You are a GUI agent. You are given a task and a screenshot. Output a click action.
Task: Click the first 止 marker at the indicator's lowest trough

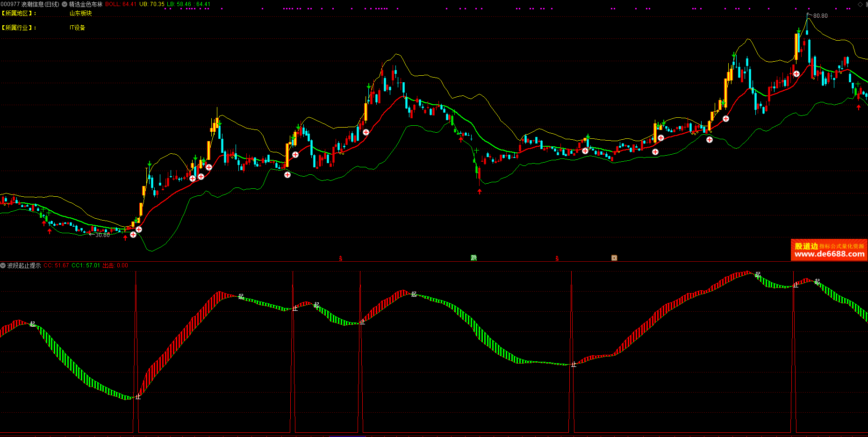(x=138, y=397)
